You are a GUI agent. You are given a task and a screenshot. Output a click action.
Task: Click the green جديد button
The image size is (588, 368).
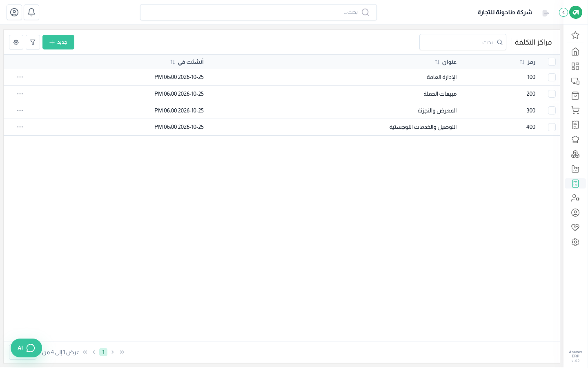58,42
